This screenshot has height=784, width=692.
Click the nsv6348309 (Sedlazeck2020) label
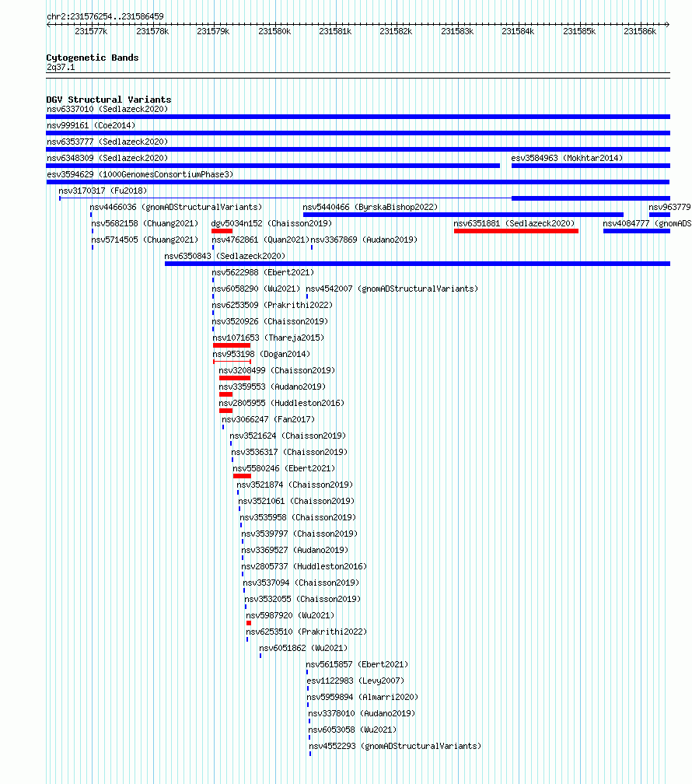pyautogui.click(x=107, y=158)
